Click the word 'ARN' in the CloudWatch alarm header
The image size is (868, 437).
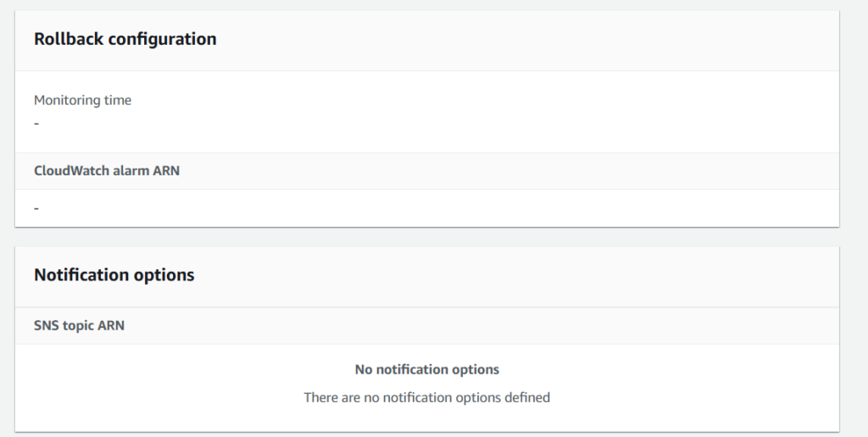[166, 170]
